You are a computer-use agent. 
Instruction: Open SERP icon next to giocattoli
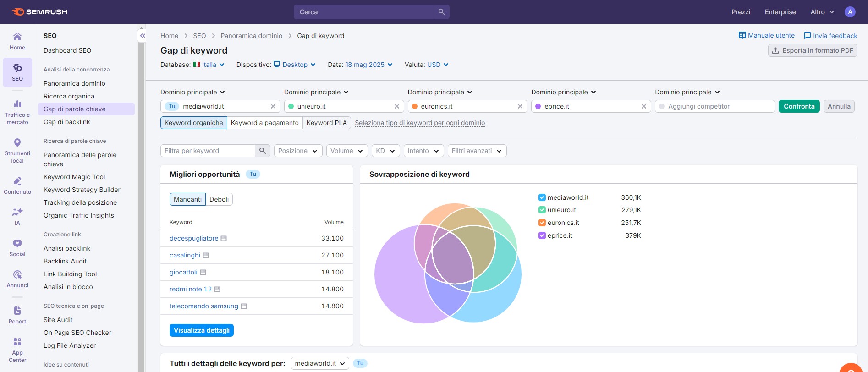point(203,273)
